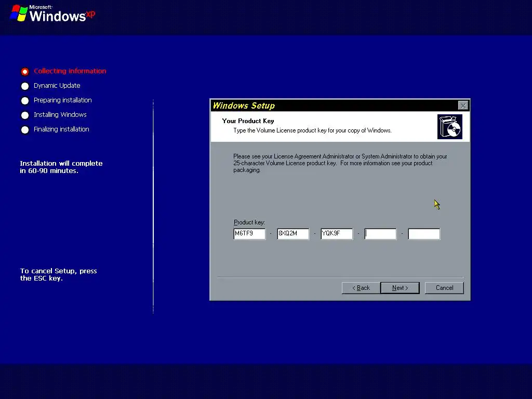
Task: Click "Installation will complete in 60-90 minutes" text
Action: tap(61, 167)
